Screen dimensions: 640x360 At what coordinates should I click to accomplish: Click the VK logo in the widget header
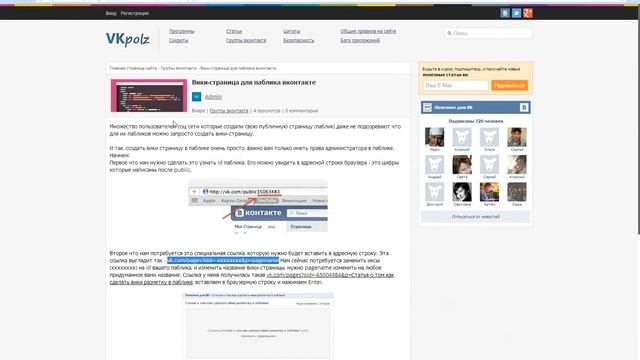pyautogui.click(x=524, y=107)
